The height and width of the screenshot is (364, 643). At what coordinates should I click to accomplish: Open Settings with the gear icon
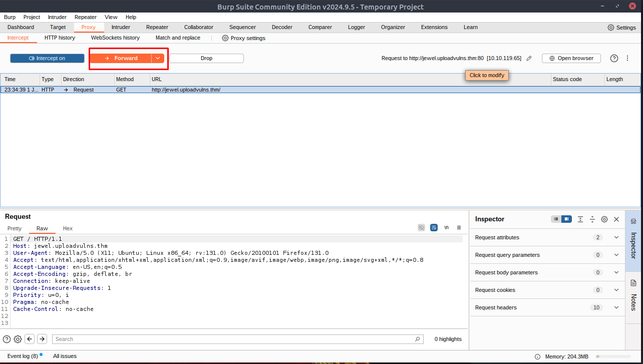(621, 28)
